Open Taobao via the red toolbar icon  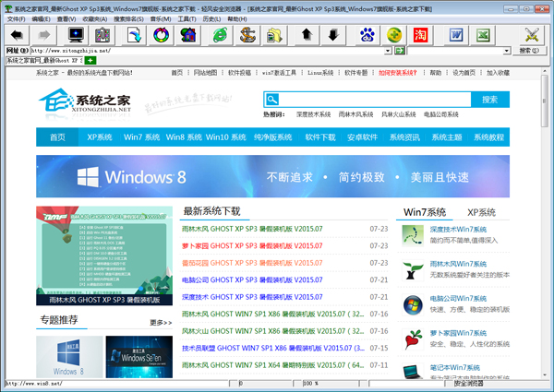420,35
